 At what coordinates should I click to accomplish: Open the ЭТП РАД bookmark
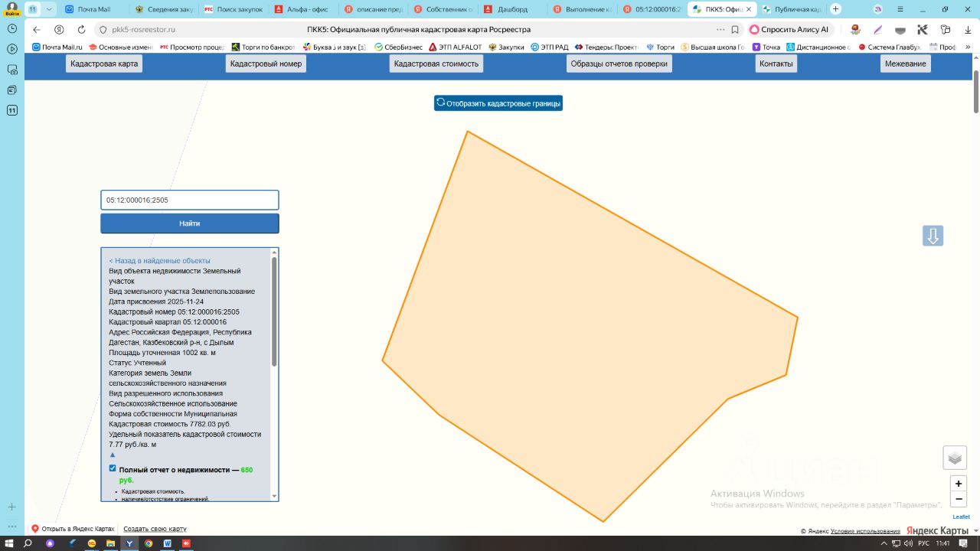[x=549, y=47]
